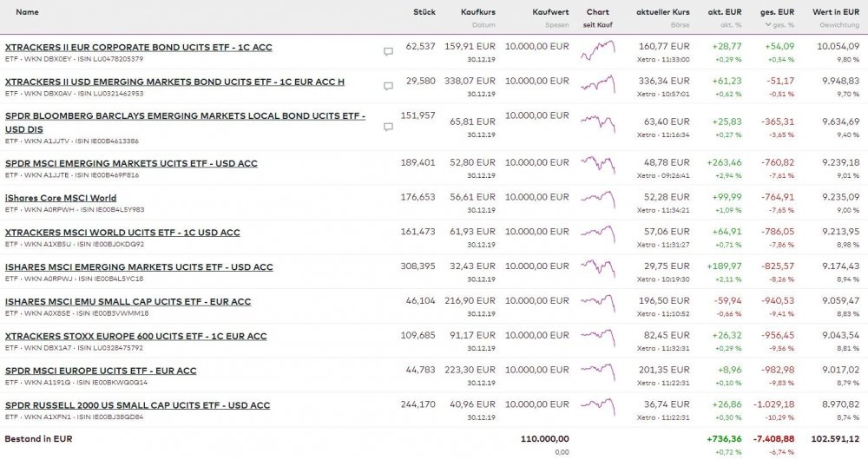Open iShares Core MSCI World link
Image resolution: width=868 pixels, height=460 pixels.
click(61, 198)
